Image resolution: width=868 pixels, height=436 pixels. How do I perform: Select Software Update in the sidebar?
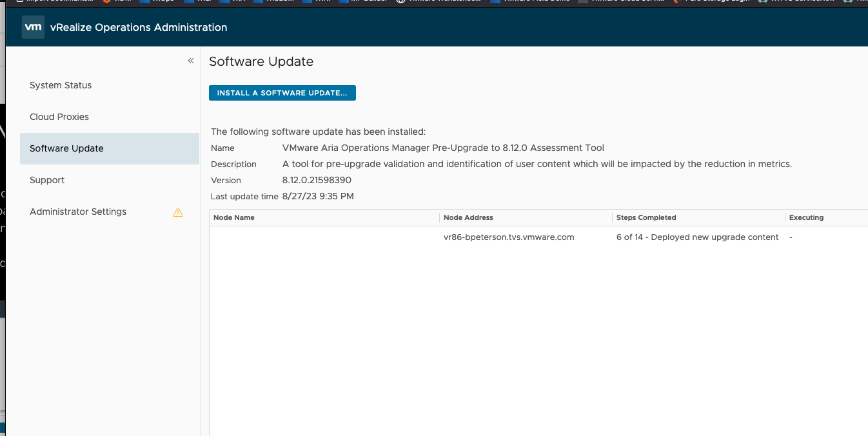(66, 148)
